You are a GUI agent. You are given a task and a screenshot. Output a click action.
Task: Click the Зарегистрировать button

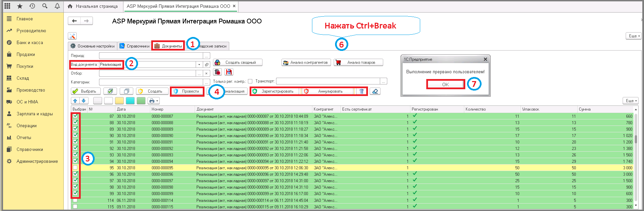click(275, 91)
